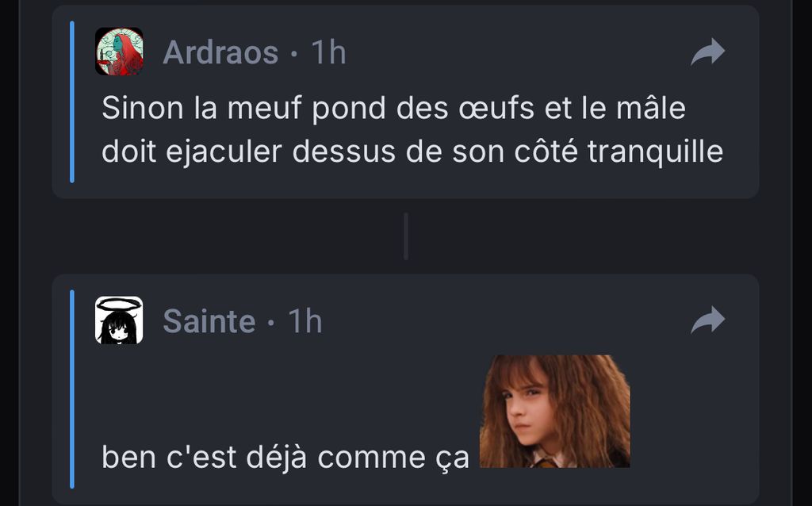
Task: Click the 1h timestamp next to Ardraos
Action: (x=328, y=53)
